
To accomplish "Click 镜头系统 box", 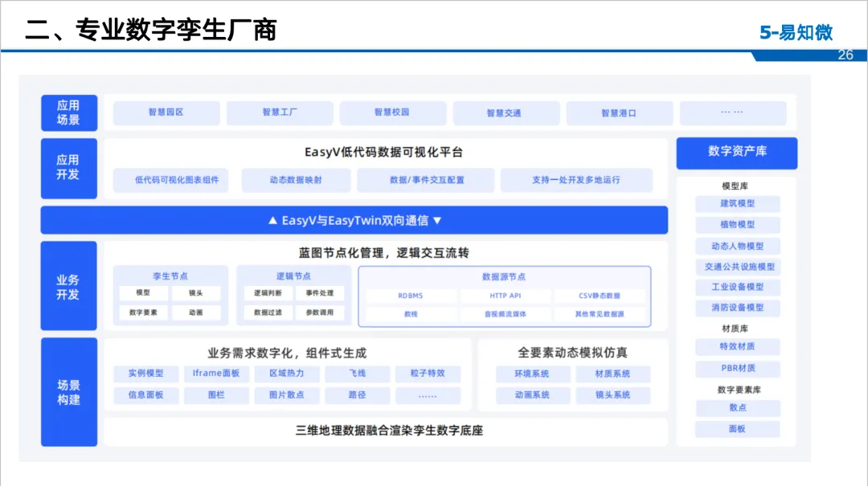I will pyautogui.click(x=612, y=395).
